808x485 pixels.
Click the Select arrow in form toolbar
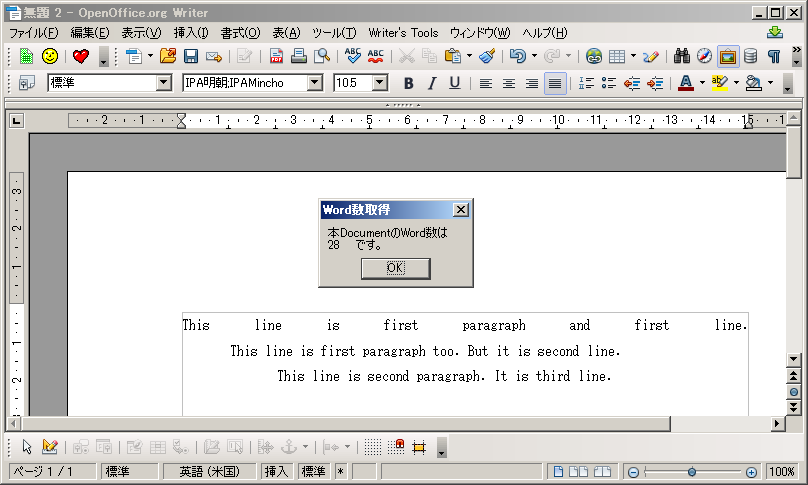click(27, 447)
